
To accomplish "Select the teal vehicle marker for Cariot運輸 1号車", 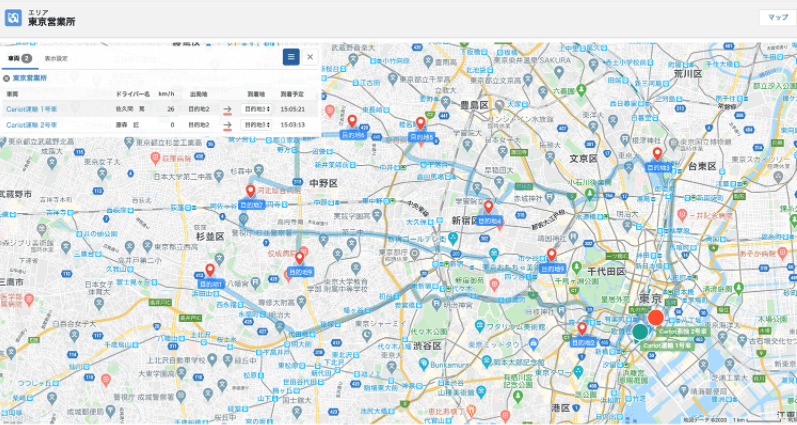I will pos(640,332).
